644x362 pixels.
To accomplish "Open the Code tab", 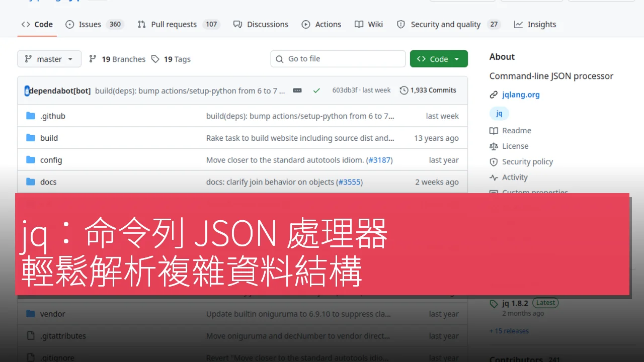I will [x=37, y=24].
